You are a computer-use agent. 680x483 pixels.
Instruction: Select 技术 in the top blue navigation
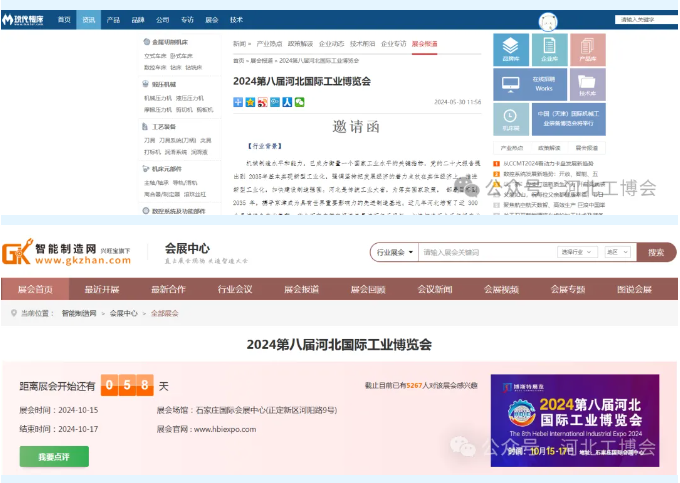click(236, 20)
